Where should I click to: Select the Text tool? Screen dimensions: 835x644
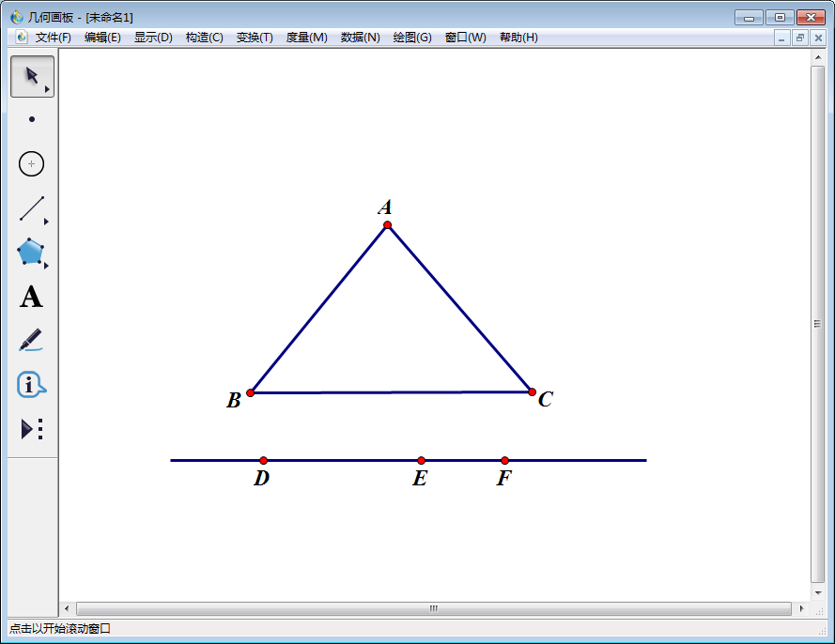(31, 297)
